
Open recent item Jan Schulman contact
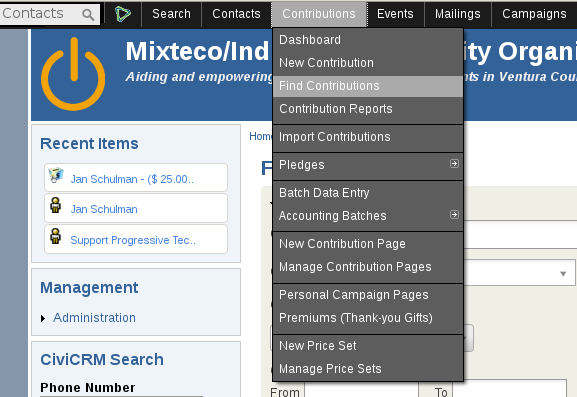point(104,209)
